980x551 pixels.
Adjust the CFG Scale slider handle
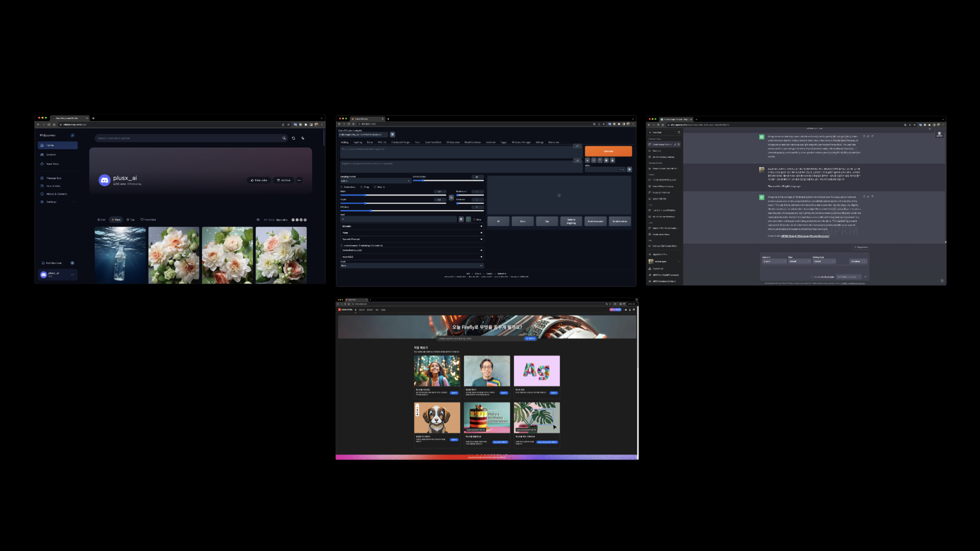click(x=371, y=211)
